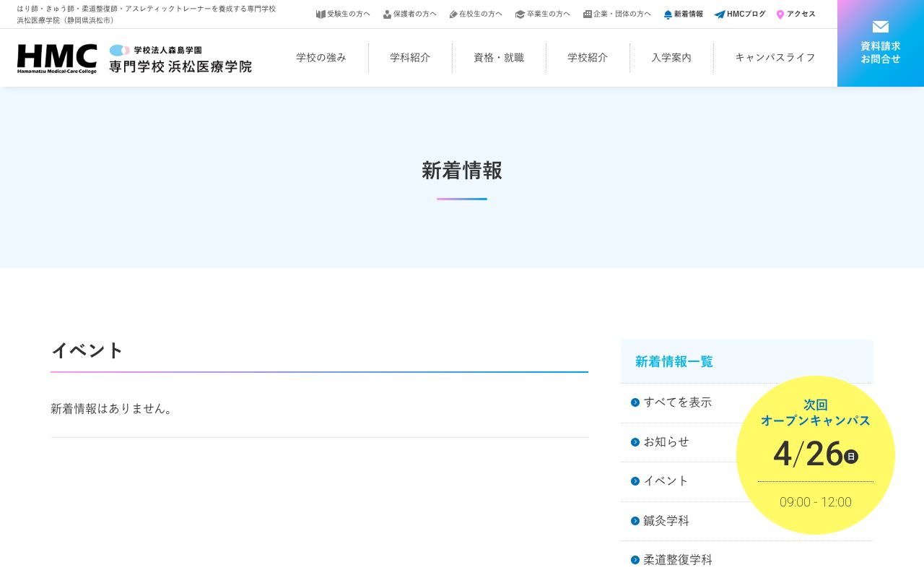Open the 学科紹介 navigation menu
This screenshot has height=578, width=924.
click(x=410, y=57)
